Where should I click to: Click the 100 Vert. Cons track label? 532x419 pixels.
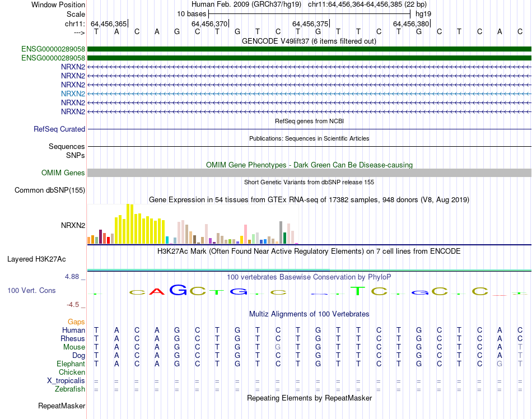click(31, 290)
